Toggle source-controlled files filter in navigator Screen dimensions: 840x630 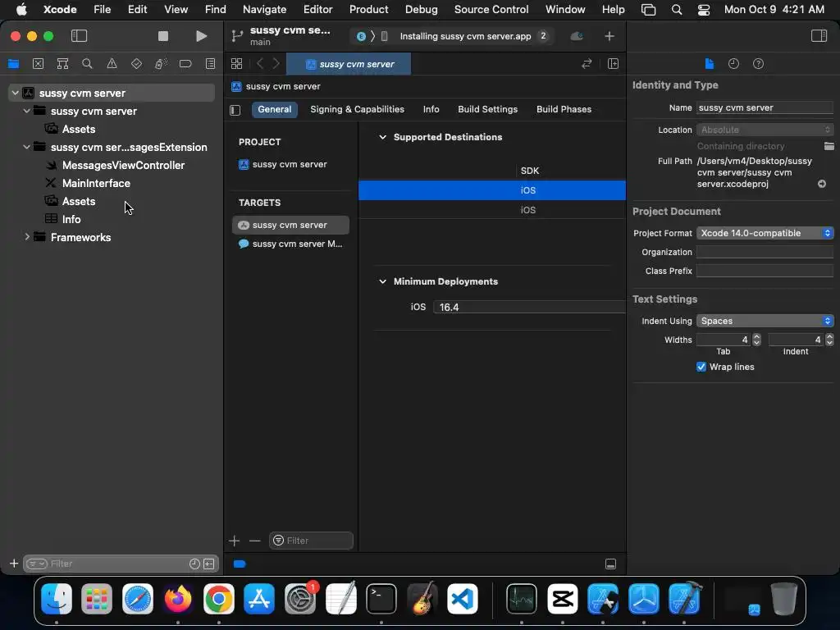(x=209, y=564)
